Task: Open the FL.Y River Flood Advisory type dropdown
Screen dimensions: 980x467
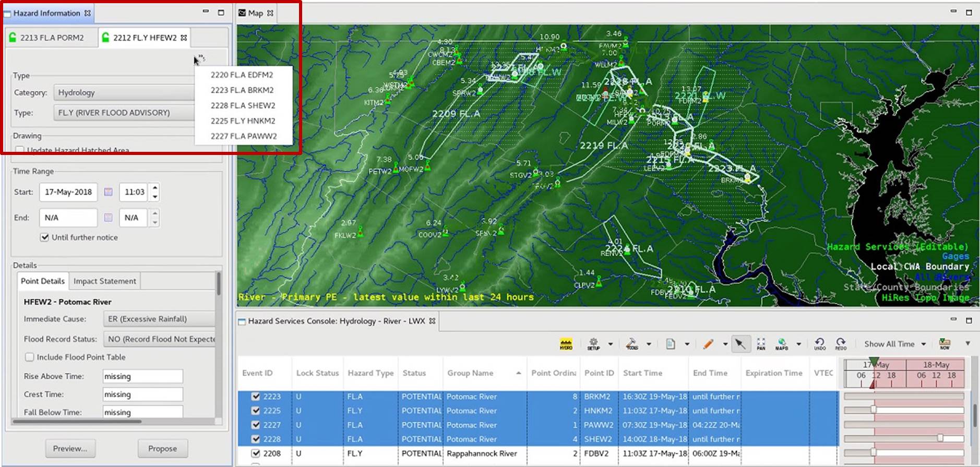Action: coord(124,113)
